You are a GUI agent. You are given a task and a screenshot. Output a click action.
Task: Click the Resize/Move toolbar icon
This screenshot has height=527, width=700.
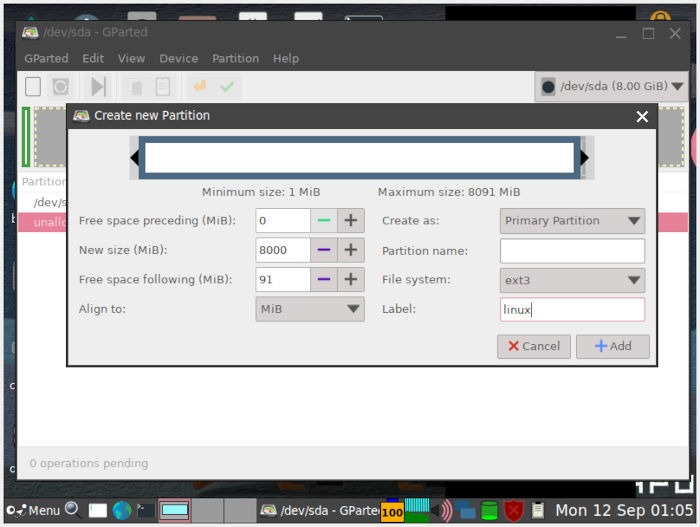coord(98,86)
